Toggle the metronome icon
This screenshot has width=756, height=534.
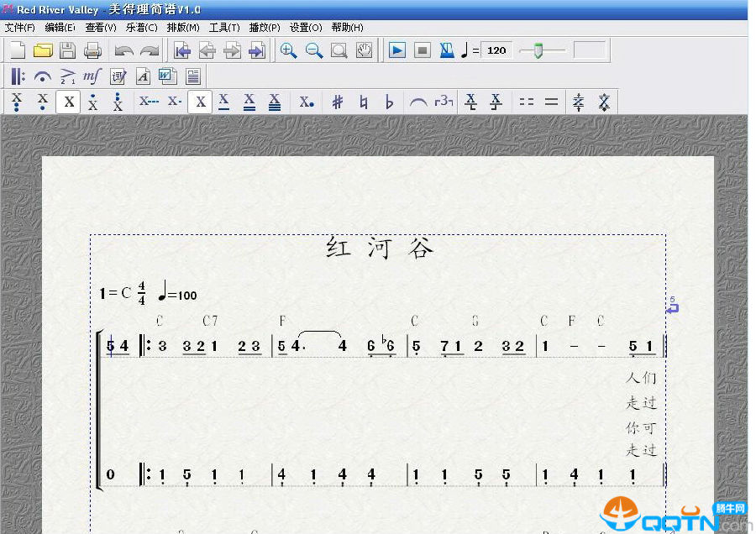446,50
